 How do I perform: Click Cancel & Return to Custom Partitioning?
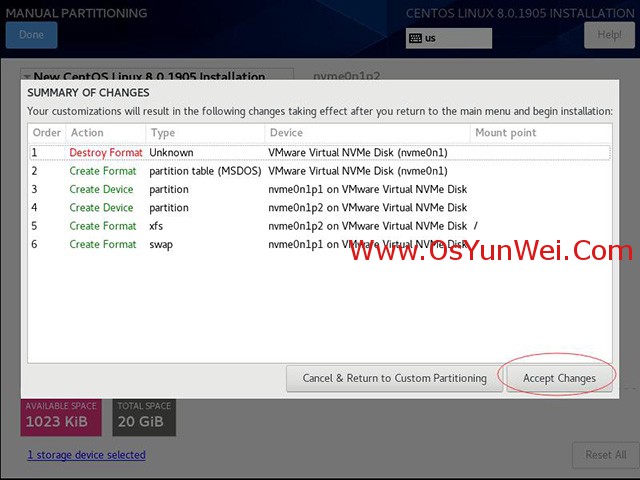(394, 378)
